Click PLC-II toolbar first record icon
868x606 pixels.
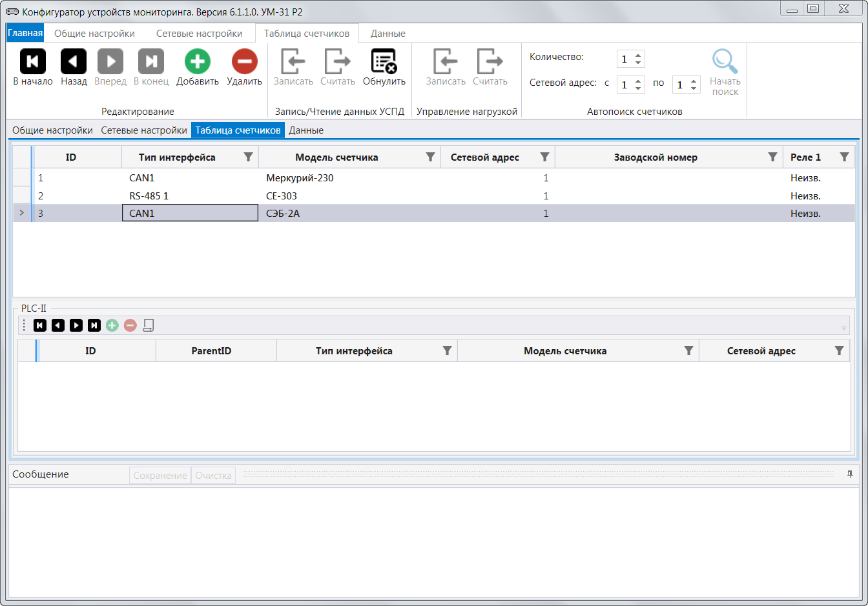[40, 325]
